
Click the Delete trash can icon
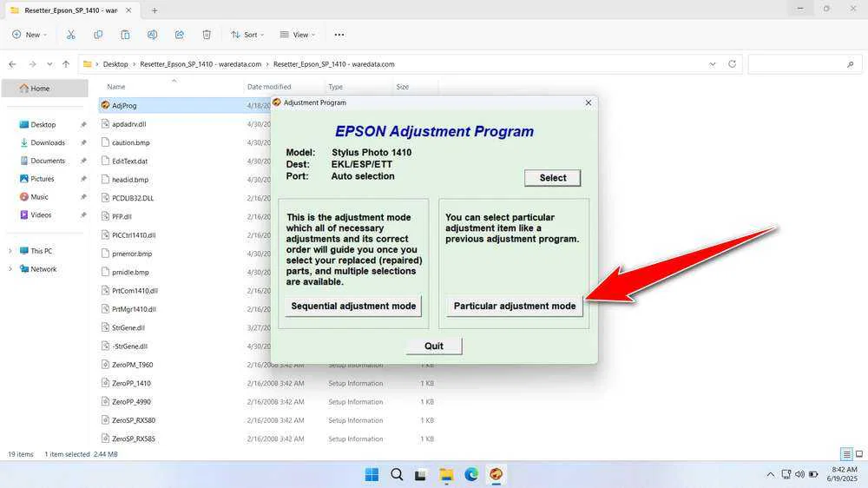pyautogui.click(x=207, y=35)
